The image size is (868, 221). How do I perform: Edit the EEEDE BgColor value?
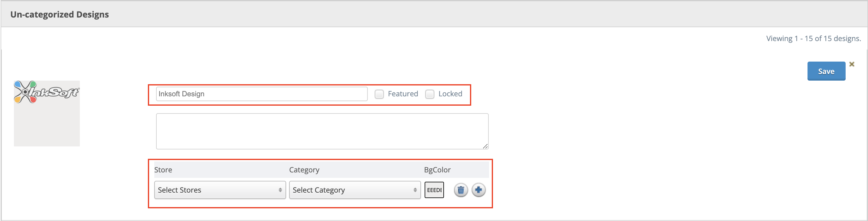click(x=434, y=190)
